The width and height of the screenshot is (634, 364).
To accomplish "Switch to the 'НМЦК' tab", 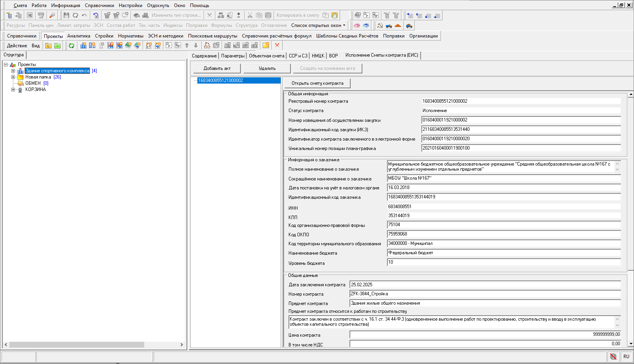I will (318, 56).
